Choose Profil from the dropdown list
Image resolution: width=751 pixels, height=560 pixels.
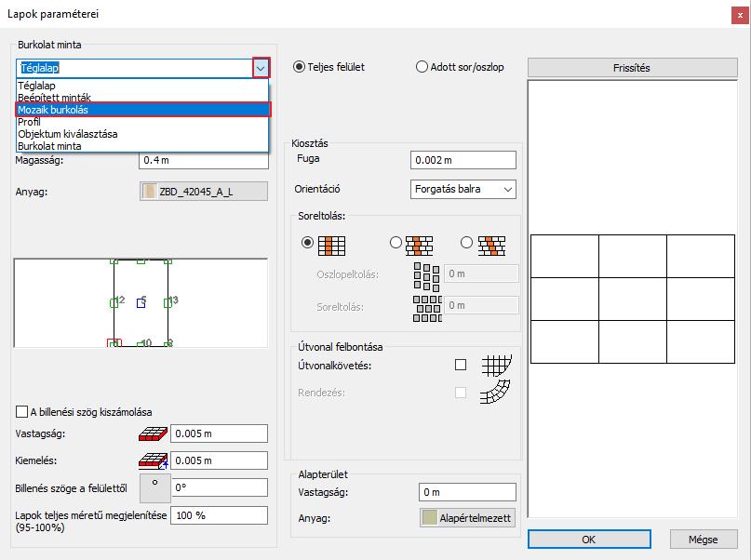[x=141, y=122]
